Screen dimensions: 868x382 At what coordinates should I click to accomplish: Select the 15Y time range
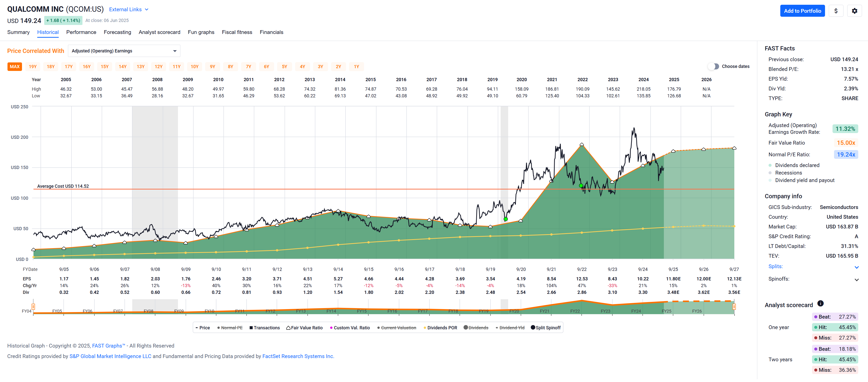pyautogui.click(x=104, y=67)
